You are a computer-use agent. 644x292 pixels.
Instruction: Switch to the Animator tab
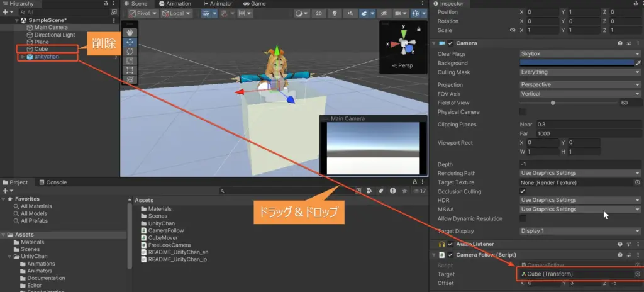[x=218, y=3]
